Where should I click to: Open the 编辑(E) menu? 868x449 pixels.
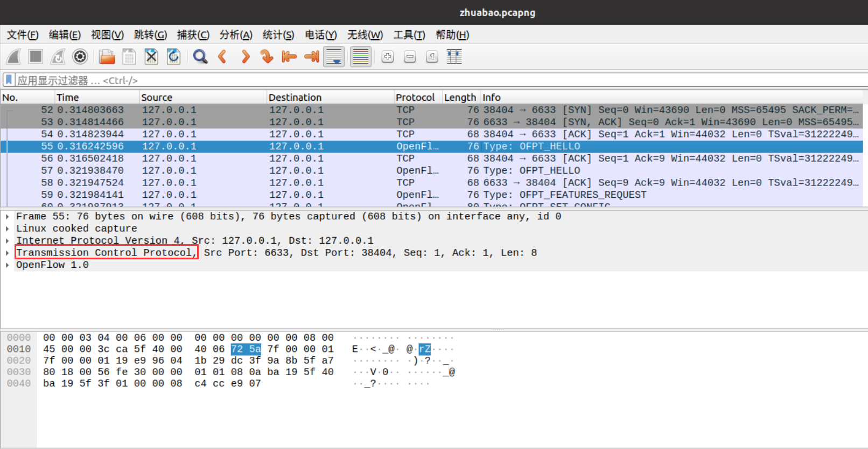click(x=65, y=35)
